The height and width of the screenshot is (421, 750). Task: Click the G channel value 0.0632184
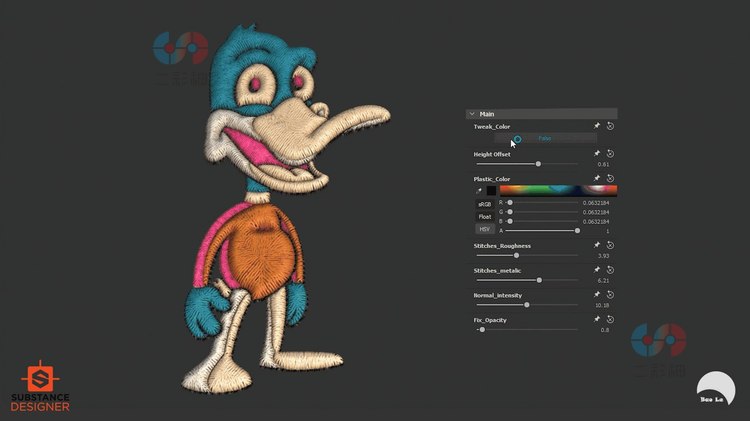click(x=596, y=212)
